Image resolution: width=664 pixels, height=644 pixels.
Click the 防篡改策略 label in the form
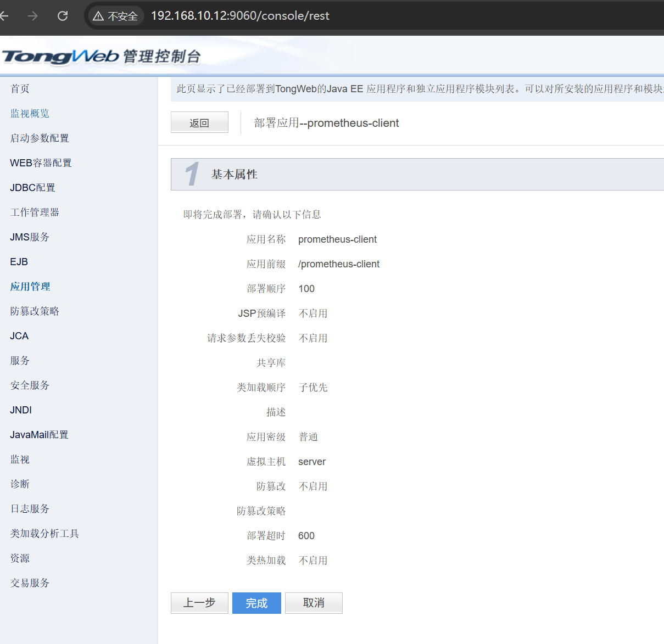tap(261, 511)
